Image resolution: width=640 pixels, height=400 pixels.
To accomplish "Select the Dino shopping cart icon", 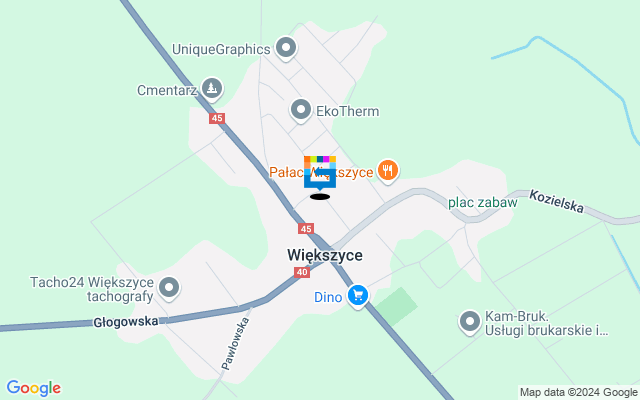I will click(358, 296).
